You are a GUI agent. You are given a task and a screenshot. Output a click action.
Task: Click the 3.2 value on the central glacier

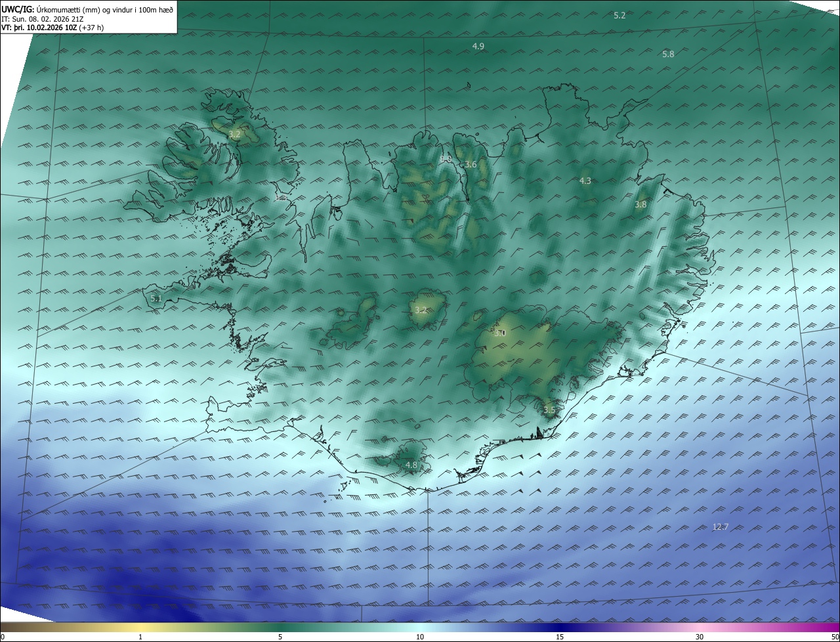421,310
